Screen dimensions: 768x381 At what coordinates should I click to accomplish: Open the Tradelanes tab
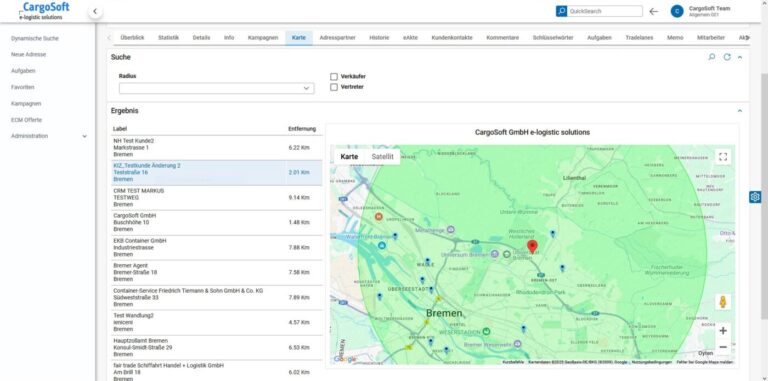[x=639, y=38]
